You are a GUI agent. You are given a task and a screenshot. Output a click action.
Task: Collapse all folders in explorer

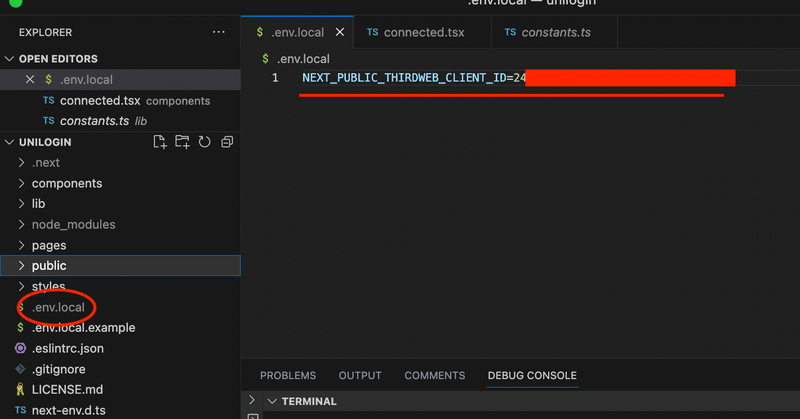coord(227,142)
